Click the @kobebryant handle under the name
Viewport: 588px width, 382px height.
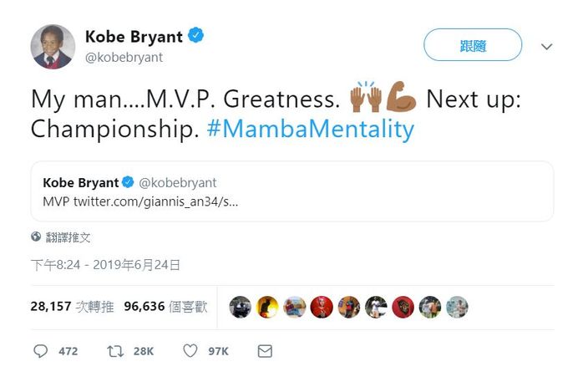coord(124,58)
